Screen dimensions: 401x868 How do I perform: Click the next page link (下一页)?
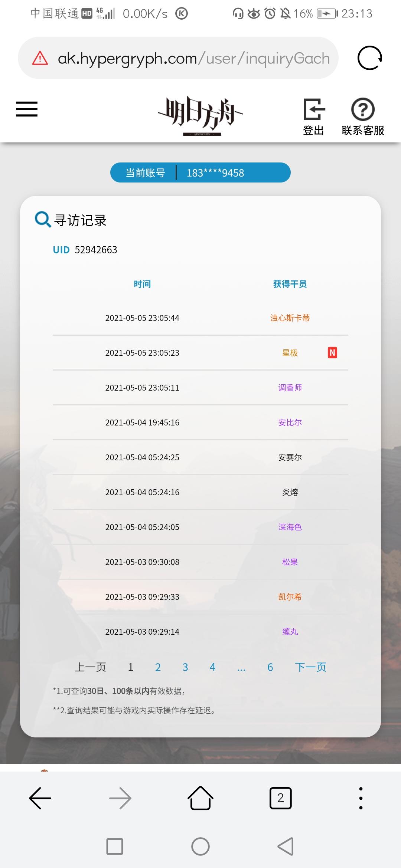311,667
